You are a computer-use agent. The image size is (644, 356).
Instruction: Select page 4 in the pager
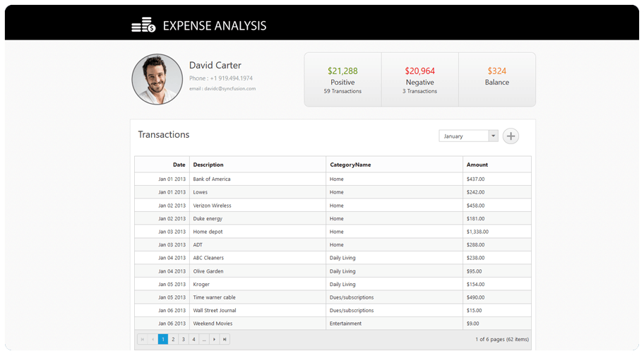(193, 340)
